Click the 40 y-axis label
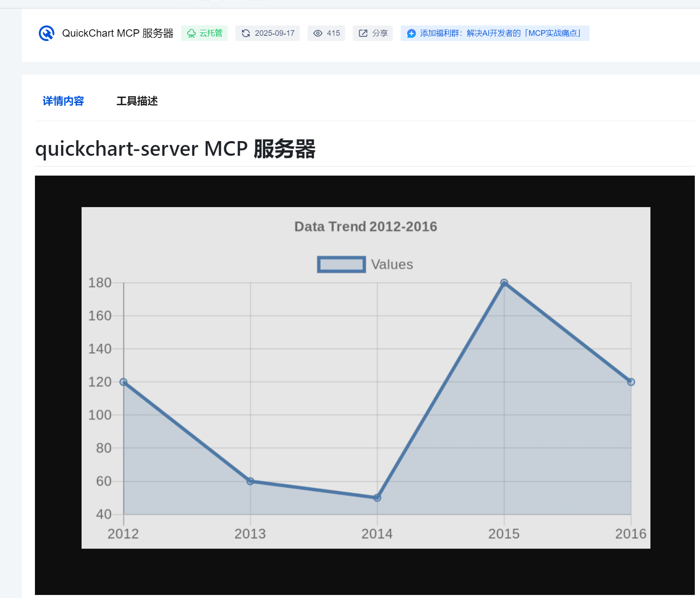The image size is (700, 598). 104,514
